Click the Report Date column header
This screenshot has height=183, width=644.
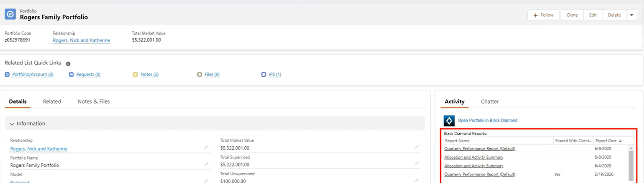pyautogui.click(x=613, y=141)
